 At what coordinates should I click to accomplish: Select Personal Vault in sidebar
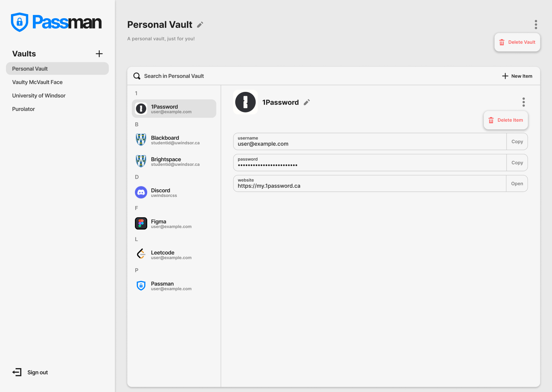(57, 69)
